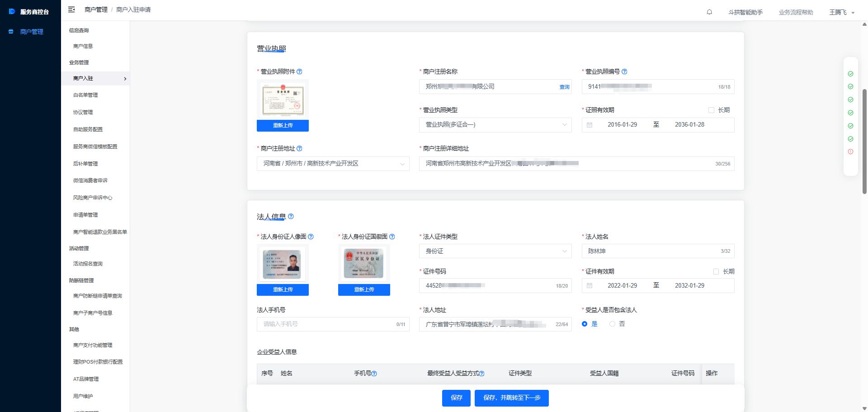Open 风险商户申诉中心 in the sidebar
Viewport: 868px width, 412px height.
93,198
